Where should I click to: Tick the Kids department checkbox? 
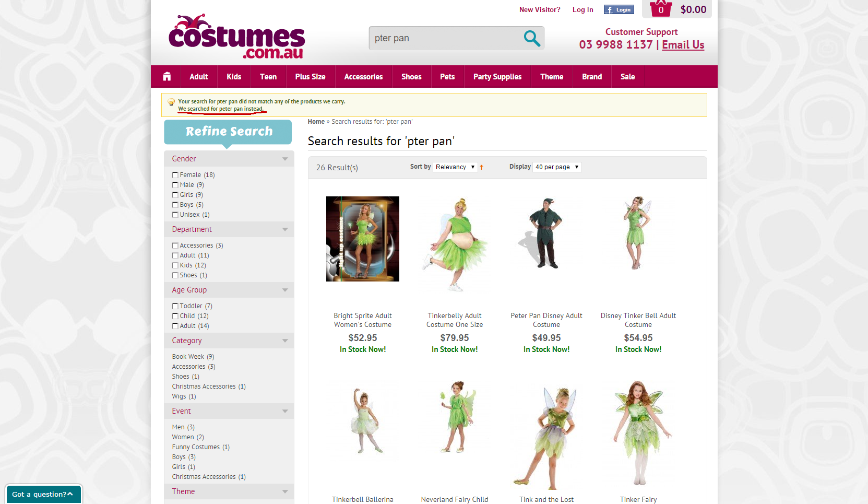pyautogui.click(x=175, y=265)
